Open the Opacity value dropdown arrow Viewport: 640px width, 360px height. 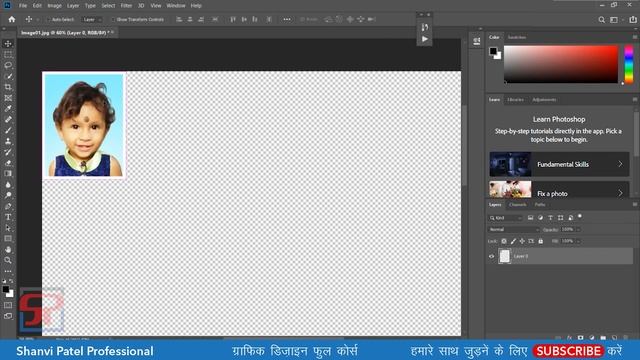[578, 229]
